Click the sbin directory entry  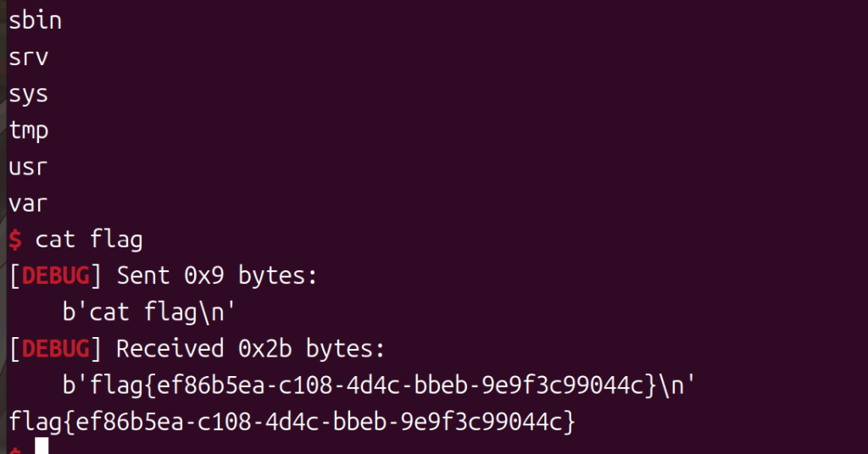pos(35,21)
